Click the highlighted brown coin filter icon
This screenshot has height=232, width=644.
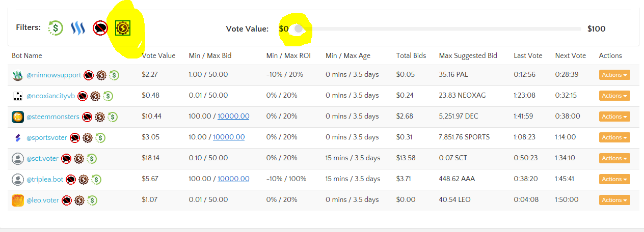[x=122, y=28]
